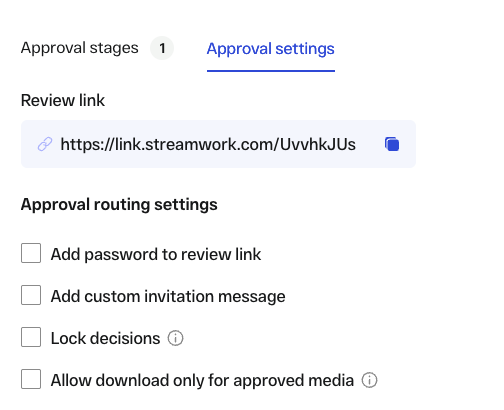Select the Approval settings tab
504x410 pixels.
click(x=271, y=49)
